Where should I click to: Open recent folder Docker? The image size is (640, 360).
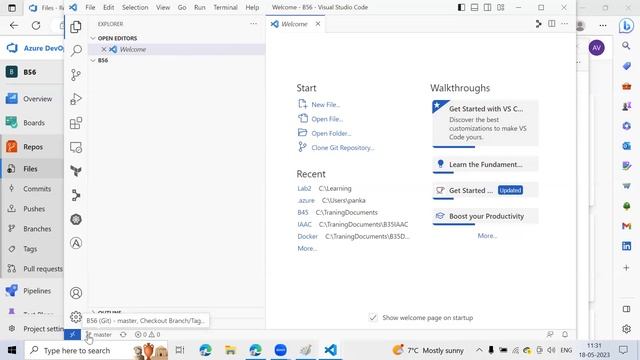tap(307, 236)
